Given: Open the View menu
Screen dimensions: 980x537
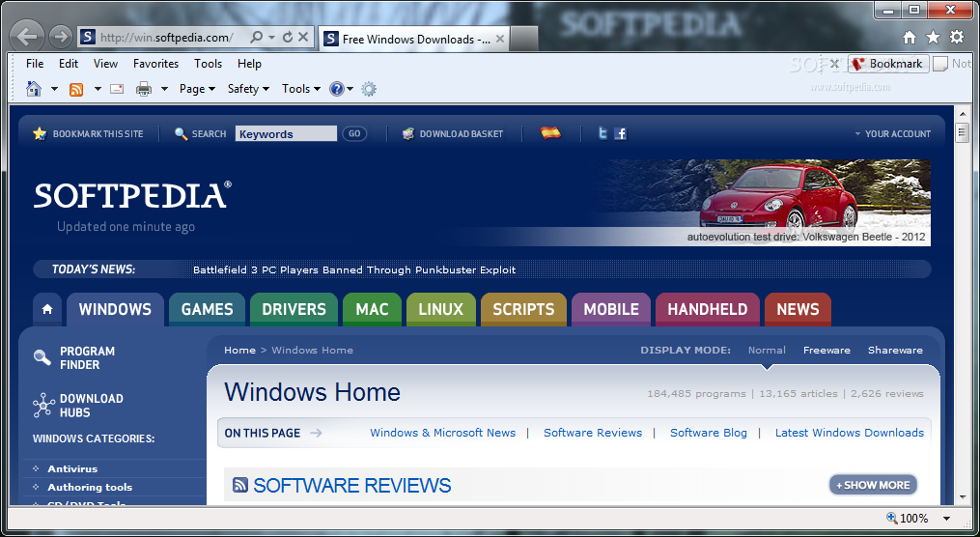Looking at the screenshot, I should (x=105, y=64).
